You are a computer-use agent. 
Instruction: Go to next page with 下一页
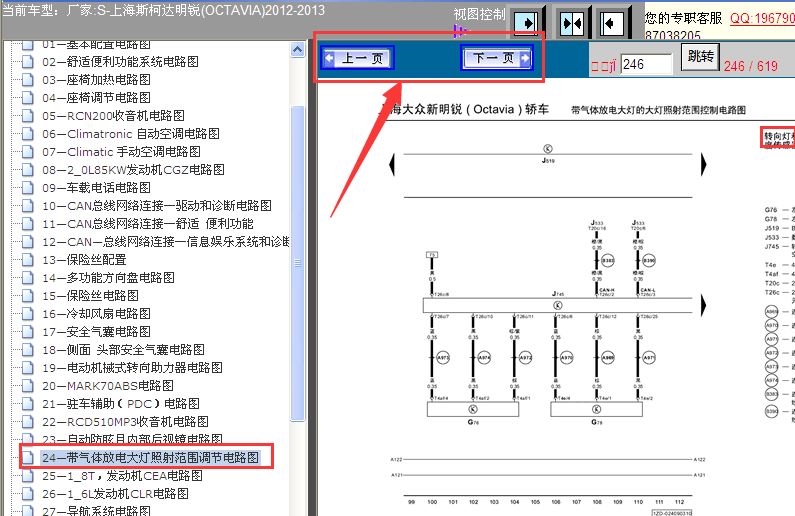point(497,58)
